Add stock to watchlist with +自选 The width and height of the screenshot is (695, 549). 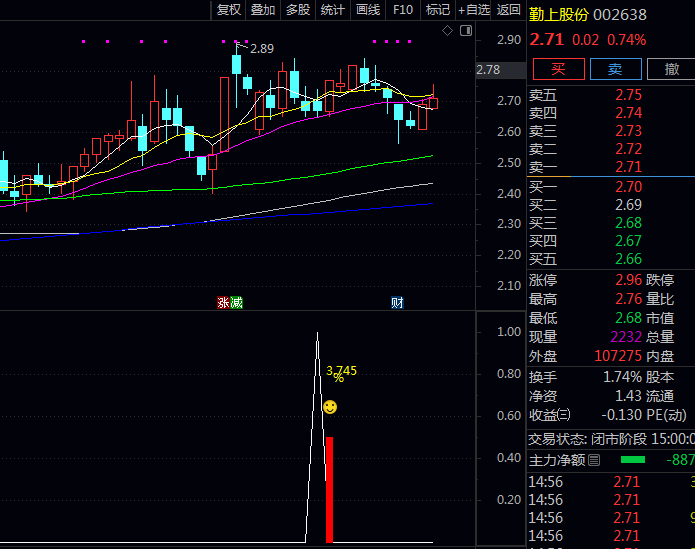click(x=474, y=10)
